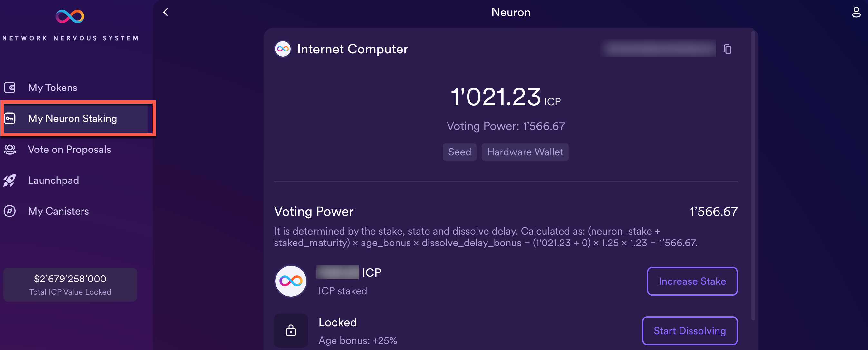
Task: Open My Canisters compass icon
Action: (x=10, y=211)
